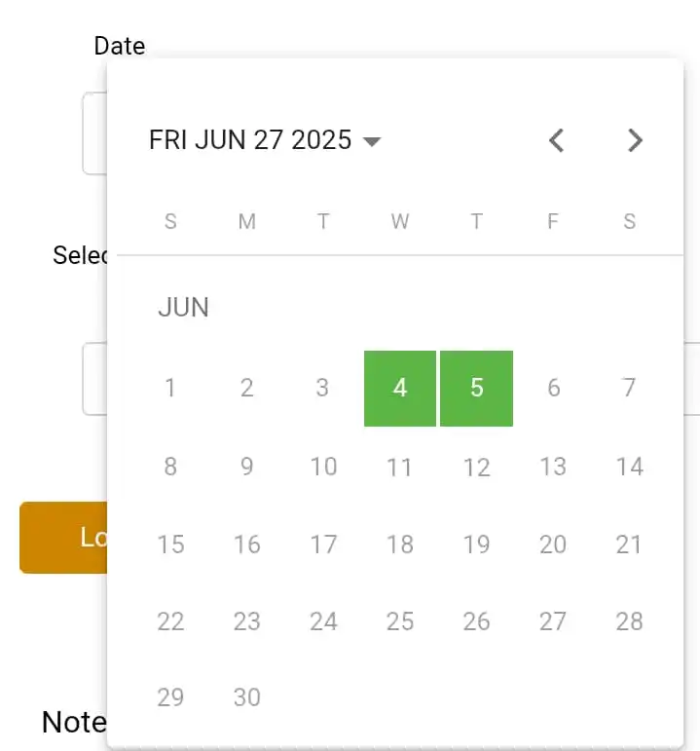
Task: Choose June 15 in the calendar
Action: point(170,544)
